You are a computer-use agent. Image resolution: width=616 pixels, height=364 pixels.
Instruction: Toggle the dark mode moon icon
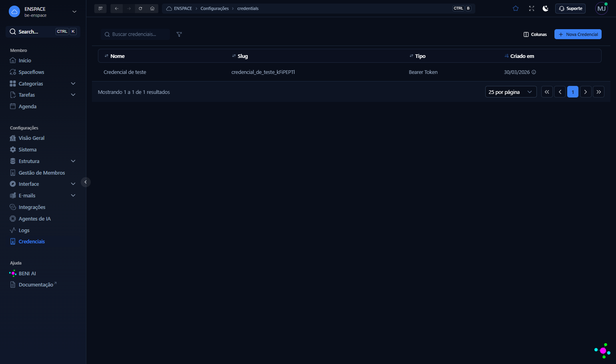pos(545,8)
